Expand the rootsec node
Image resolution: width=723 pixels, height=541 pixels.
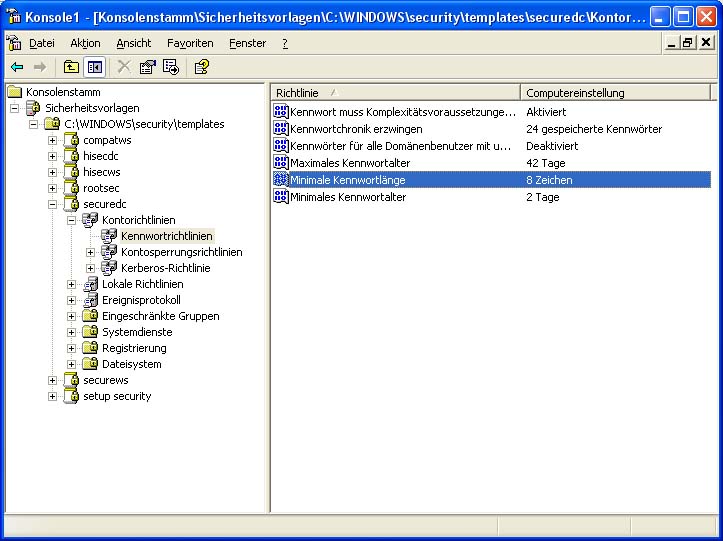(x=52, y=188)
